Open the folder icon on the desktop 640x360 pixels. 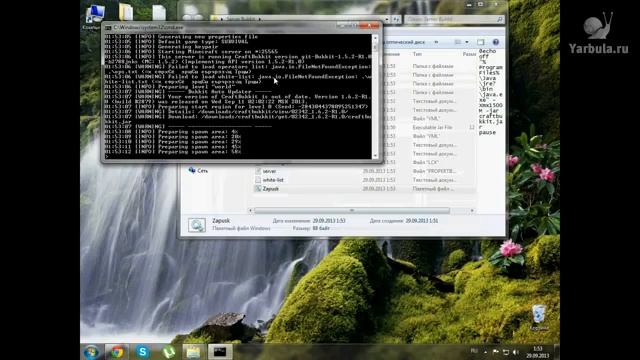(x=126, y=12)
